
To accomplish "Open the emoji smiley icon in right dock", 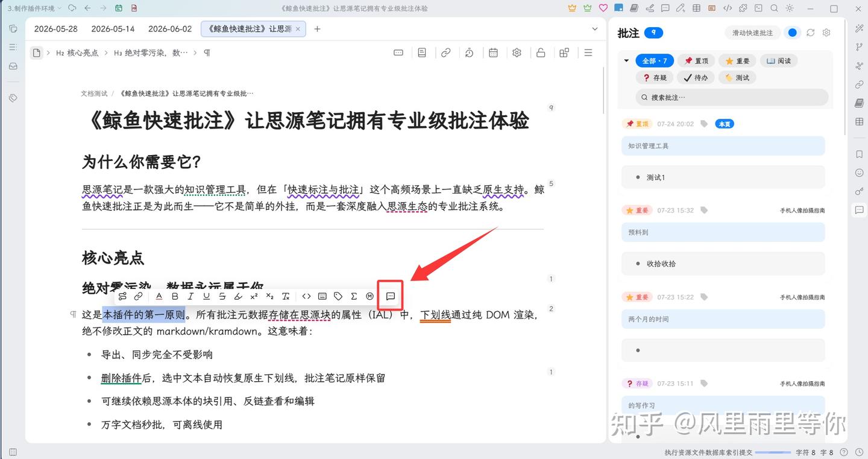I will click(859, 173).
